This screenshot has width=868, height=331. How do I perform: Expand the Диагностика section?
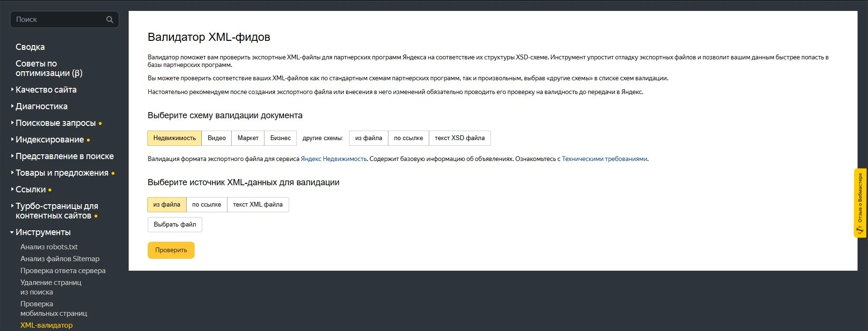(x=41, y=106)
